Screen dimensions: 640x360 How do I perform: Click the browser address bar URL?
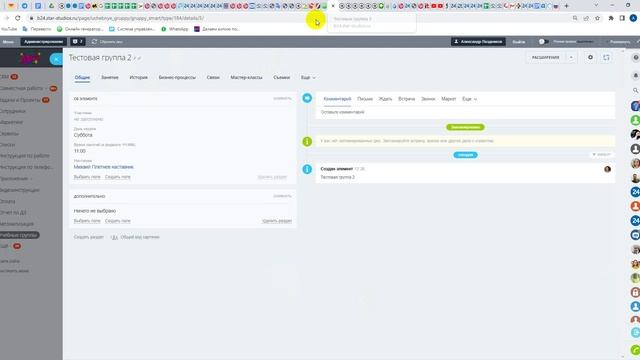(x=120, y=18)
